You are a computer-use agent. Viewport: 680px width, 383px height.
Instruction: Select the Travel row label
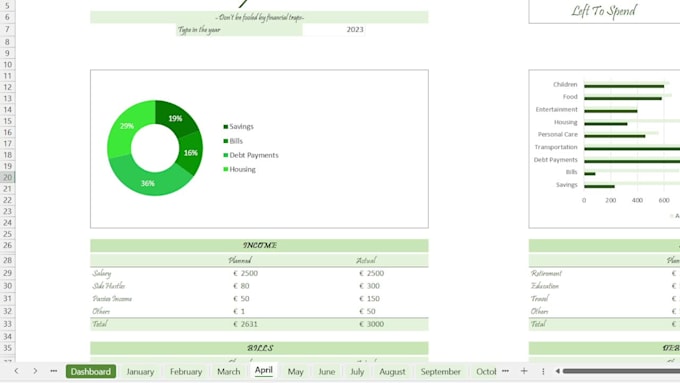pyautogui.click(x=539, y=298)
